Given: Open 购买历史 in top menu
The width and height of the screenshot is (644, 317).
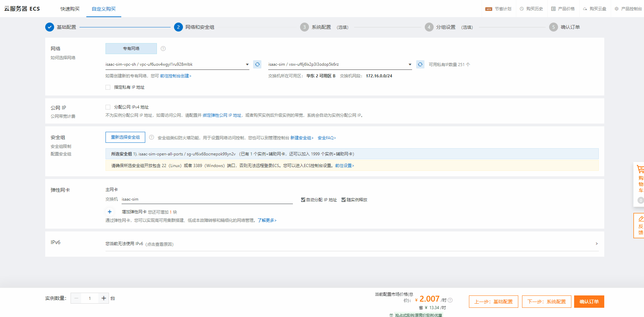Looking at the screenshot, I should click(531, 9).
